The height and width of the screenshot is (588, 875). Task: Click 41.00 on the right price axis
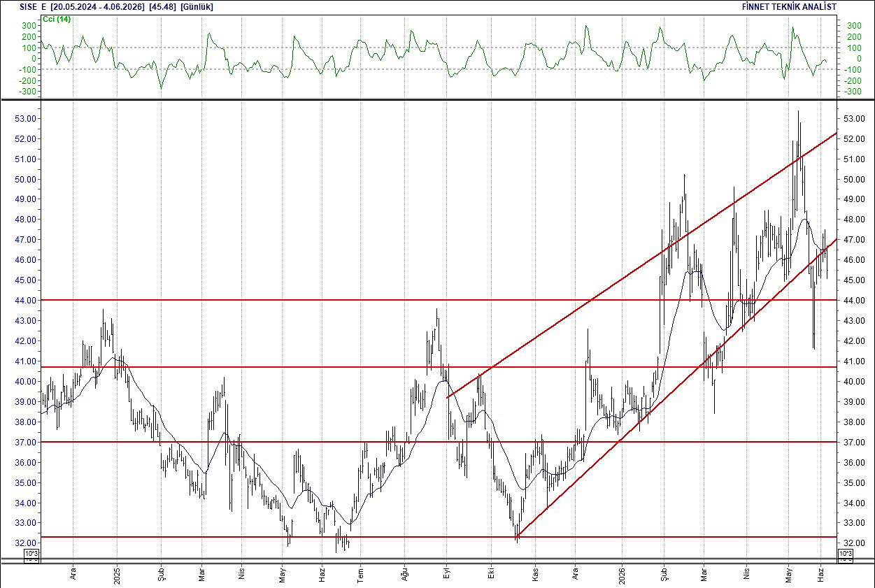click(854, 361)
